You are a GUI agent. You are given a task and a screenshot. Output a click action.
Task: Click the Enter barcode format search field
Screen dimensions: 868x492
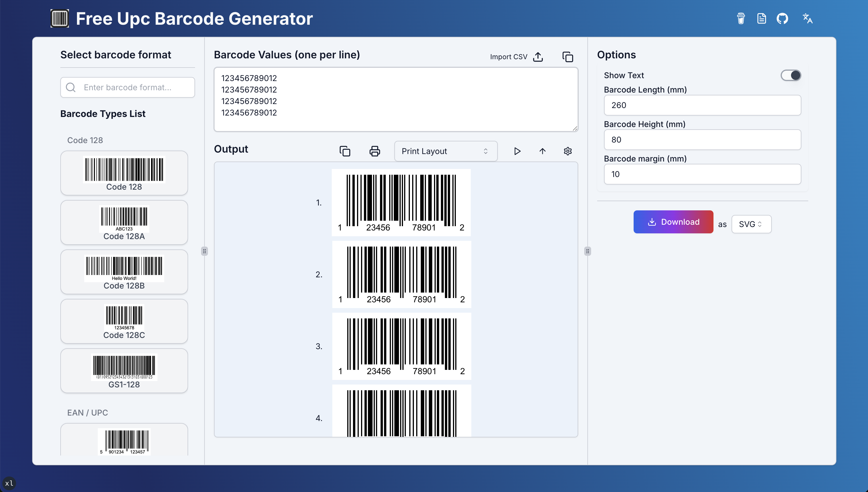[x=128, y=88]
